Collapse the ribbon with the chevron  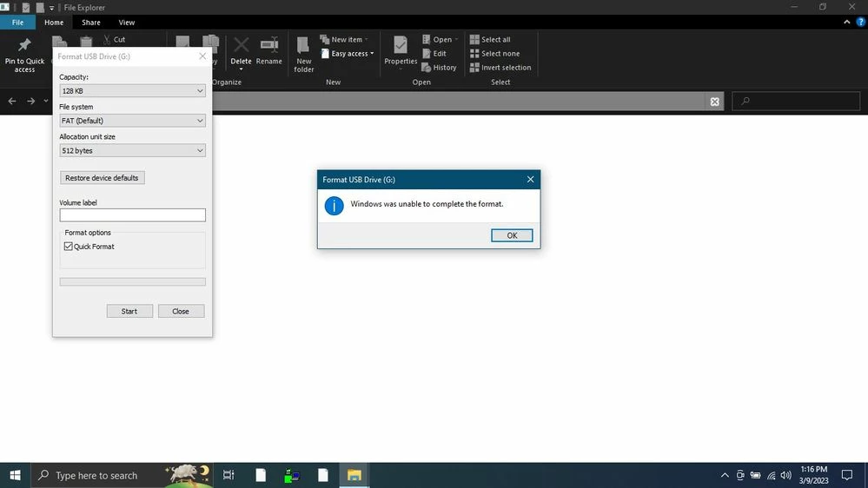pyautogui.click(x=846, y=22)
